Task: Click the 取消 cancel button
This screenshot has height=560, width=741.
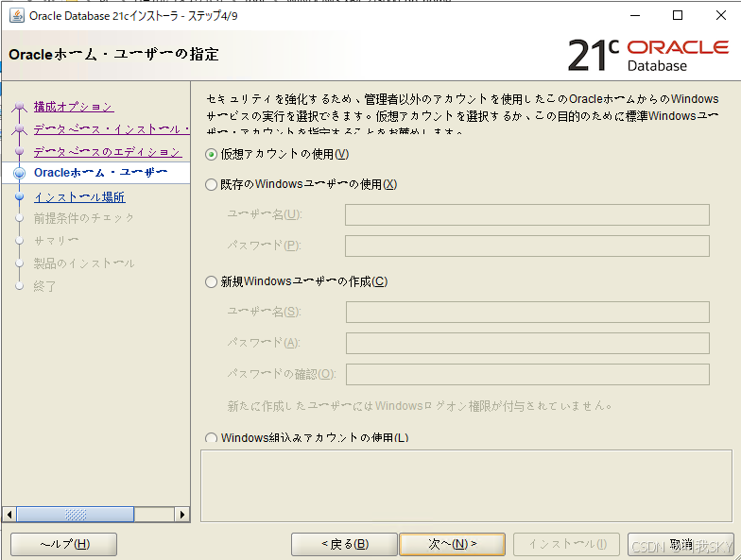Action: [681, 544]
